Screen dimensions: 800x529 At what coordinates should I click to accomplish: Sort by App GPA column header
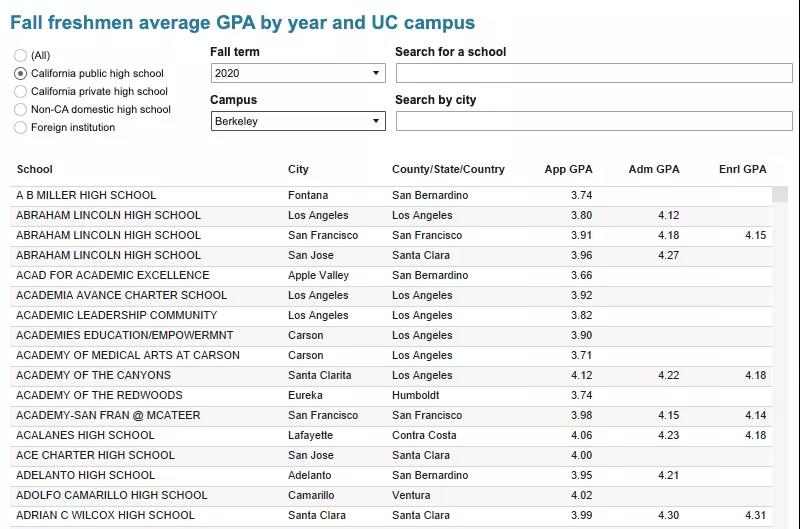(x=568, y=169)
